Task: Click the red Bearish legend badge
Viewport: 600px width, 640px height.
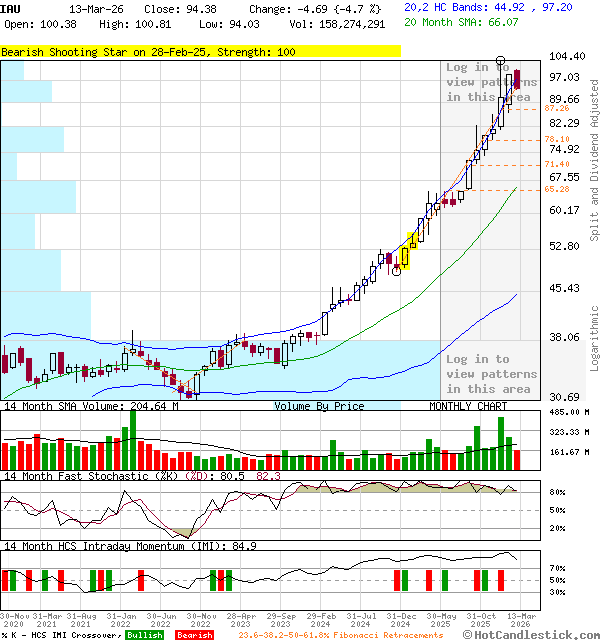Action: click(194, 635)
